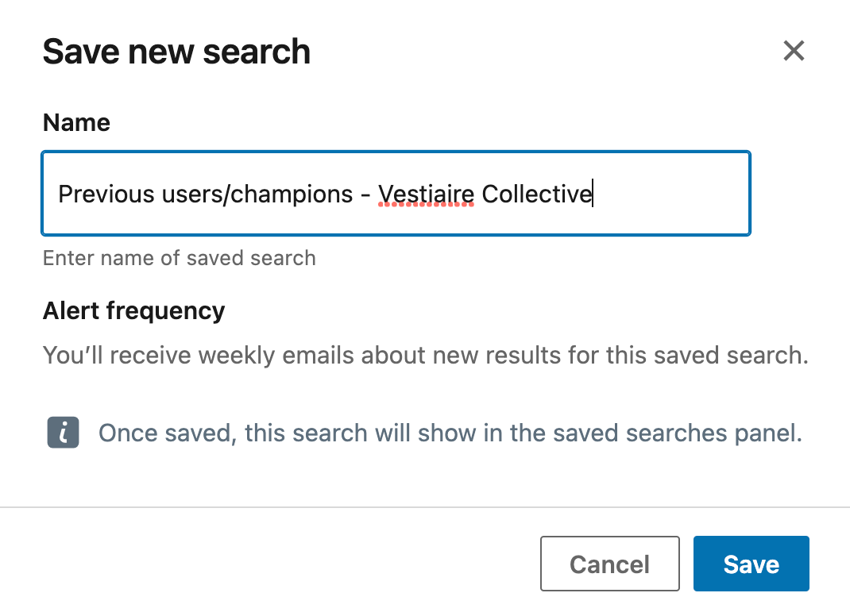This screenshot has height=616, width=850.
Task: Click the weekly emails description text
Action: click(426, 356)
